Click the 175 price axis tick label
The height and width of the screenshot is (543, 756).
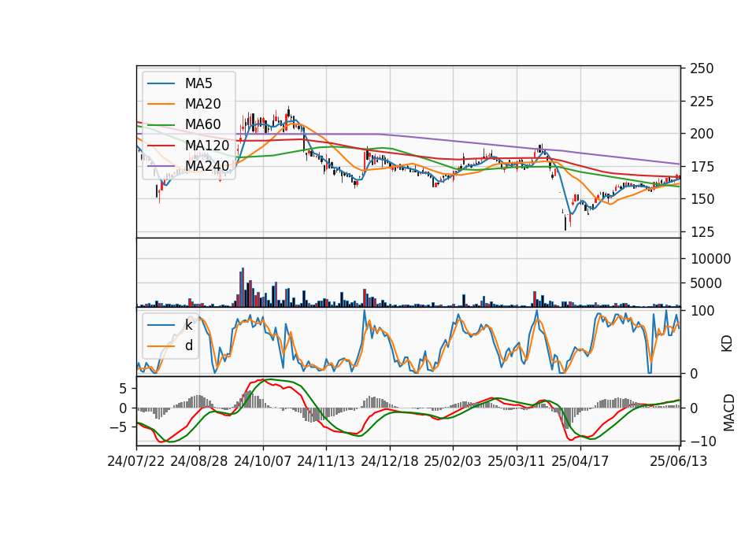tap(702, 167)
